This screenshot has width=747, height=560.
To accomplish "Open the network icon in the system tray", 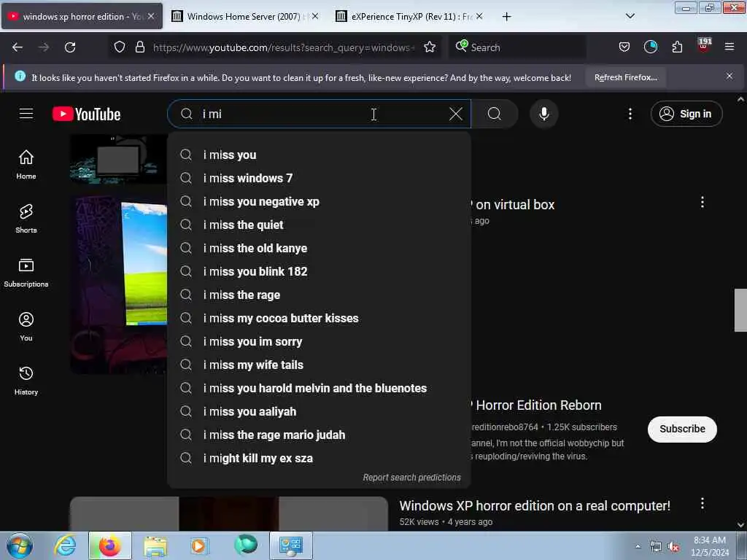I will pos(656,547).
